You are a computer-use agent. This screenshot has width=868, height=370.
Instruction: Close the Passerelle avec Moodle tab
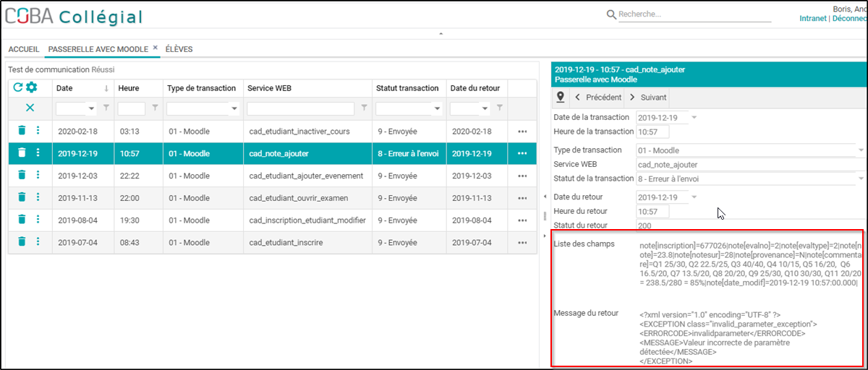[155, 48]
